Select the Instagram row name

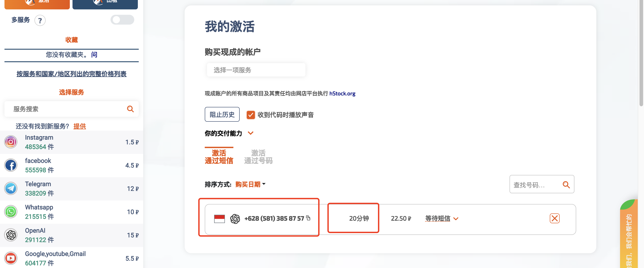[39, 138]
